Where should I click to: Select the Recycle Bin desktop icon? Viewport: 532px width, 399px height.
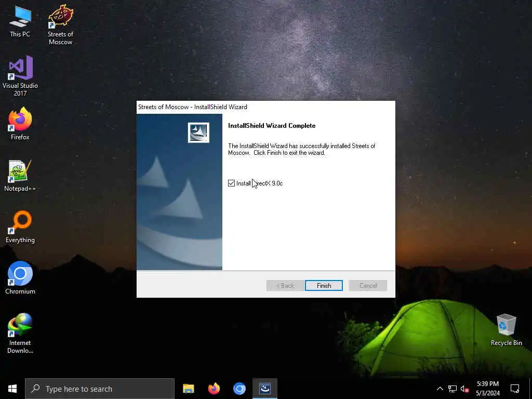[x=506, y=330]
